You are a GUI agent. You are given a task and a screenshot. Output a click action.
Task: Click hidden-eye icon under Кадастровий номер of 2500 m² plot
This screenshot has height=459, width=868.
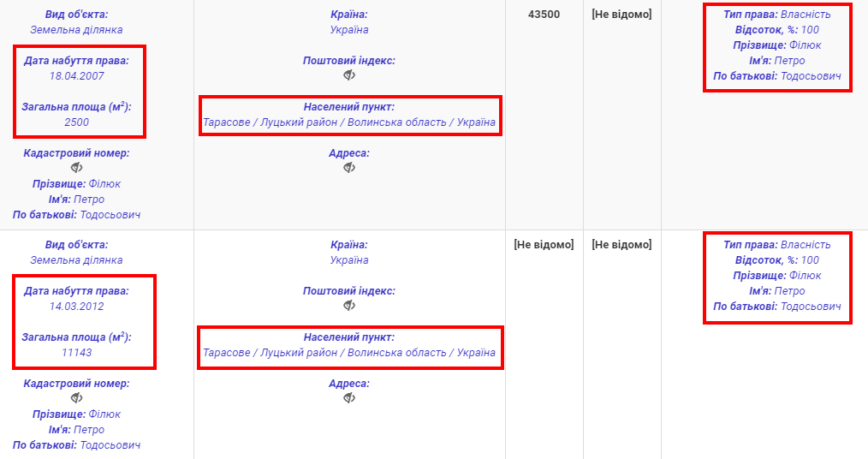point(76,168)
